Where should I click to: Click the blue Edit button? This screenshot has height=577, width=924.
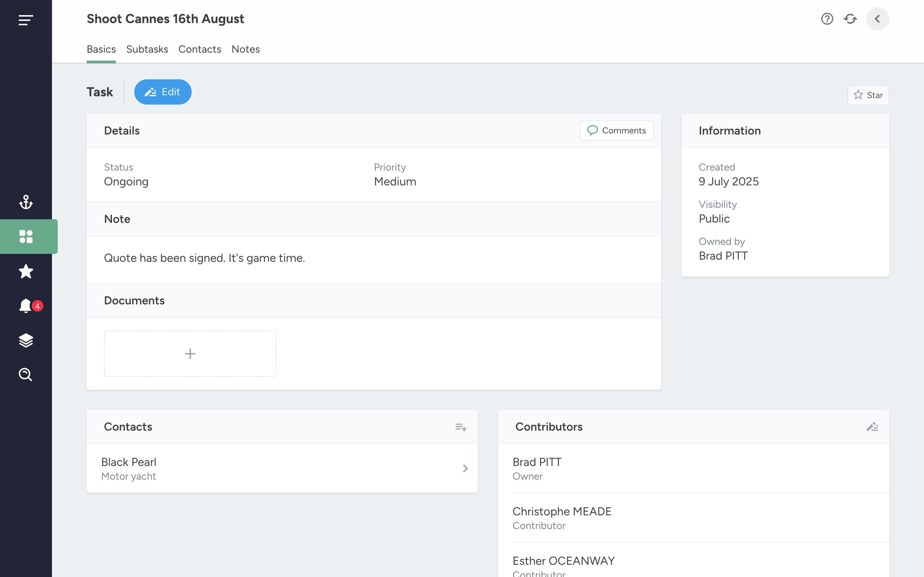click(163, 92)
